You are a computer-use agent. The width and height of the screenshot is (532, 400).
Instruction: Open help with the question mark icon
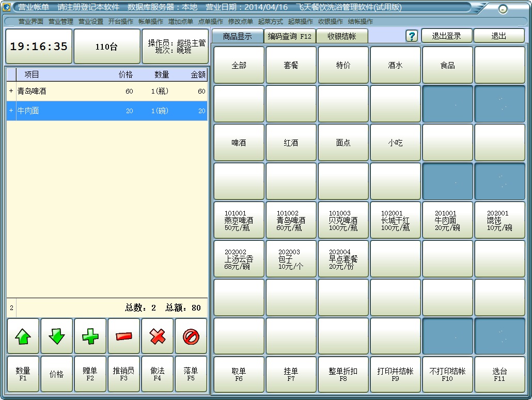coord(412,36)
